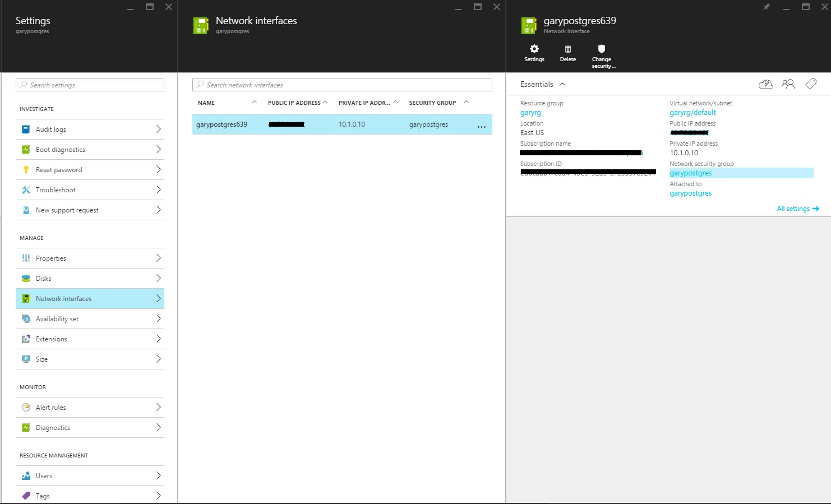
Task: Open the Attached to garypostgres link
Action: point(690,193)
